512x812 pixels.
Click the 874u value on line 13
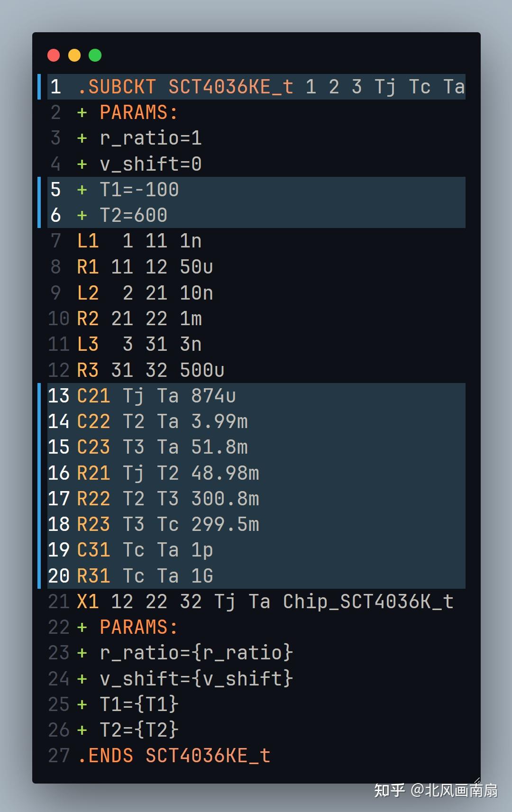click(213, 396)
